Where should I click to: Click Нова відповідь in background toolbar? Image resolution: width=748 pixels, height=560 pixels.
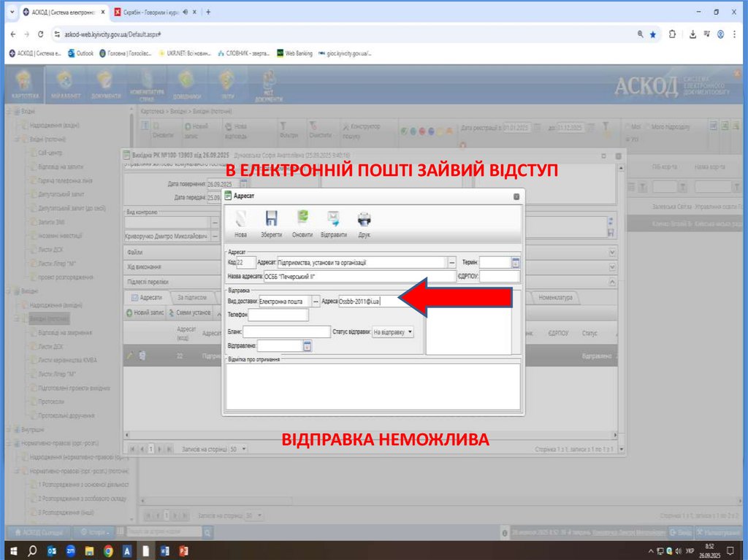[236, 131]
